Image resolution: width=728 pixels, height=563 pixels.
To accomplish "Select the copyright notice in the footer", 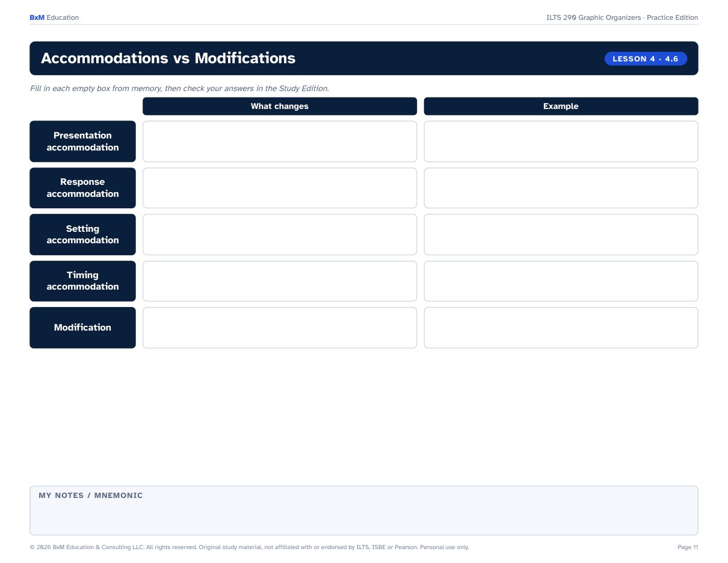I will (249, 547).
